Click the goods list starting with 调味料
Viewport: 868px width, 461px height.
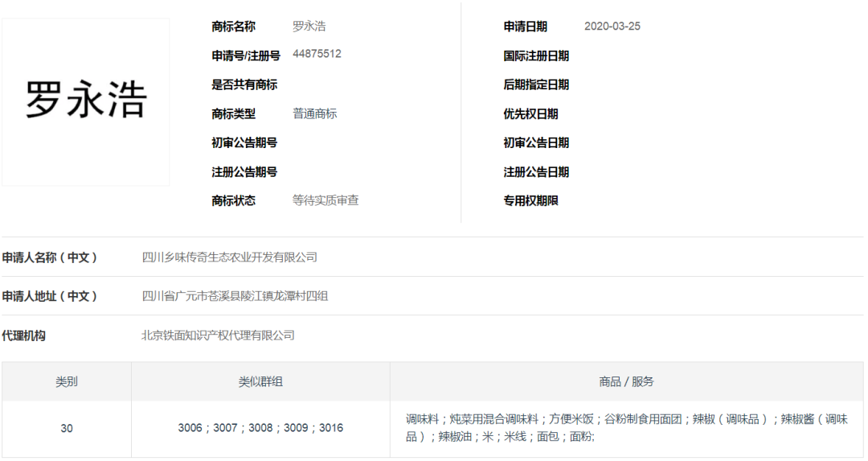(x=627, y=428)
